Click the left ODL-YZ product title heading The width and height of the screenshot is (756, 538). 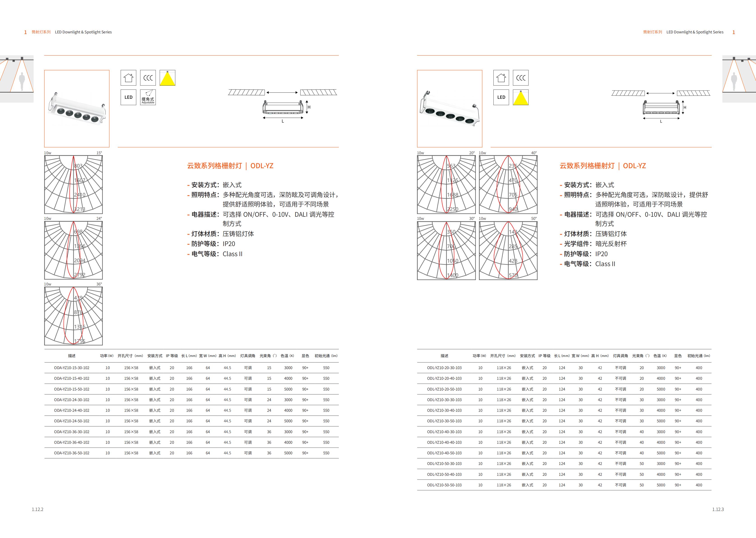(x=230, y=166)
